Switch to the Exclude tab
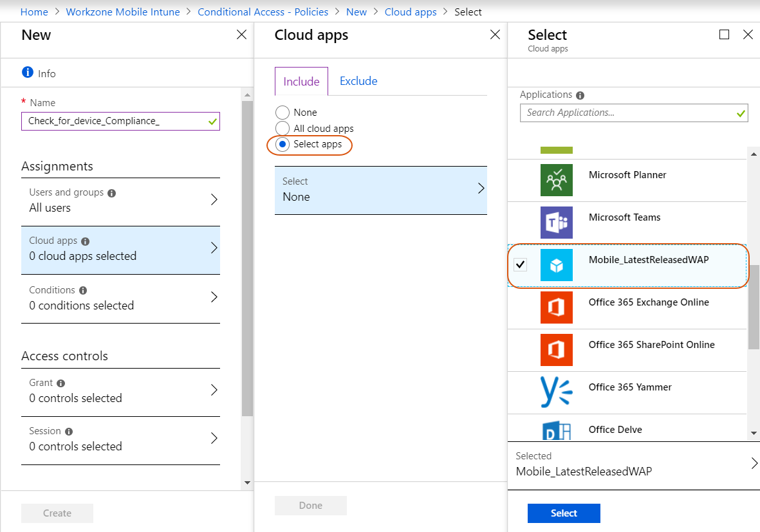Screen dimensions: 760x532 [358, 81]
